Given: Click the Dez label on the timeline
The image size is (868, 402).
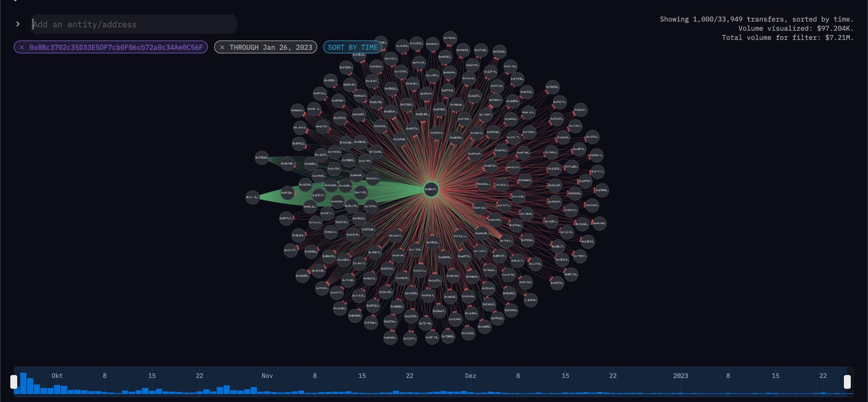Looking at the screenshot, I should [470, 376].
